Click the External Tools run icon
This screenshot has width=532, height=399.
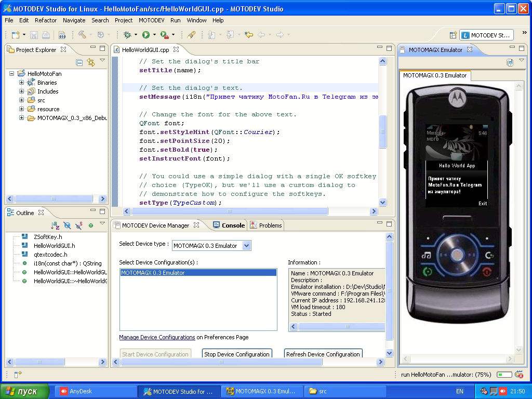[x=165, y=35]
